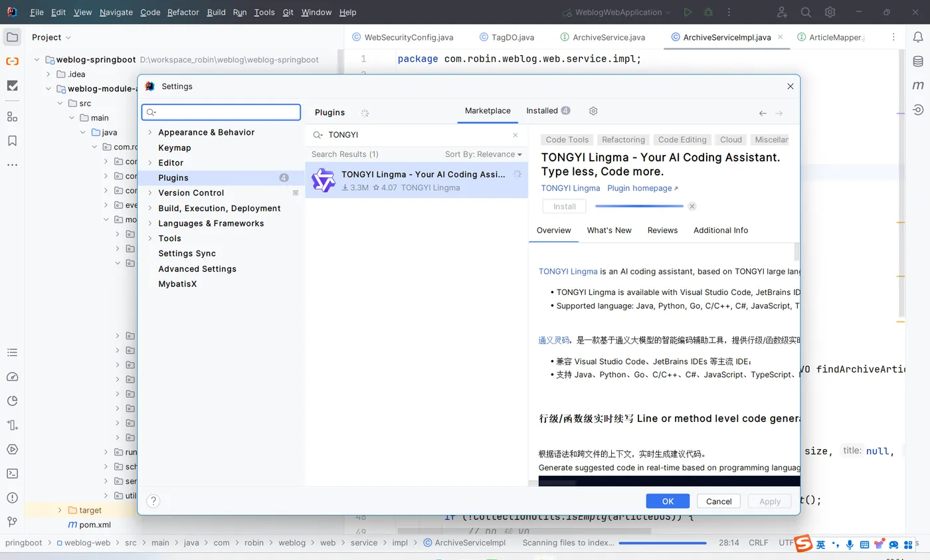Click the plugin install progress bar
This screenshot has height=560, width=930.
pos(639,207)
